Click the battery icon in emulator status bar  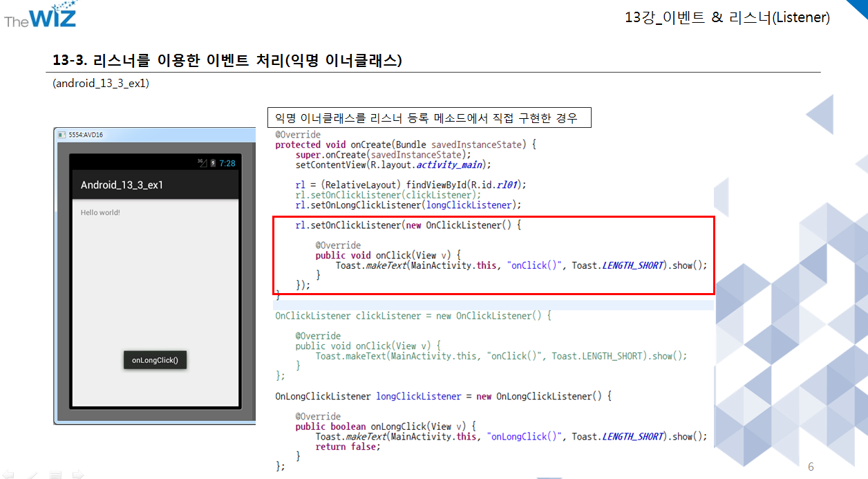pyautogui.click(x=214, y=164)
